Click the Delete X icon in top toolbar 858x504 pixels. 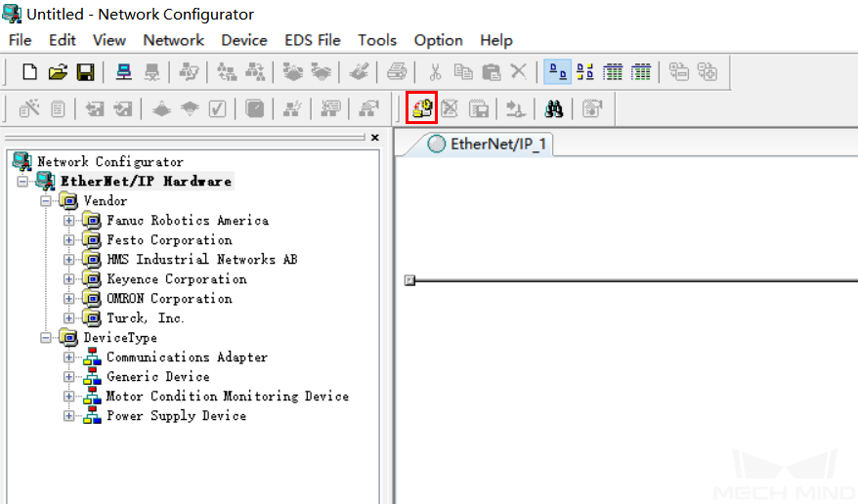coord(518,71)
